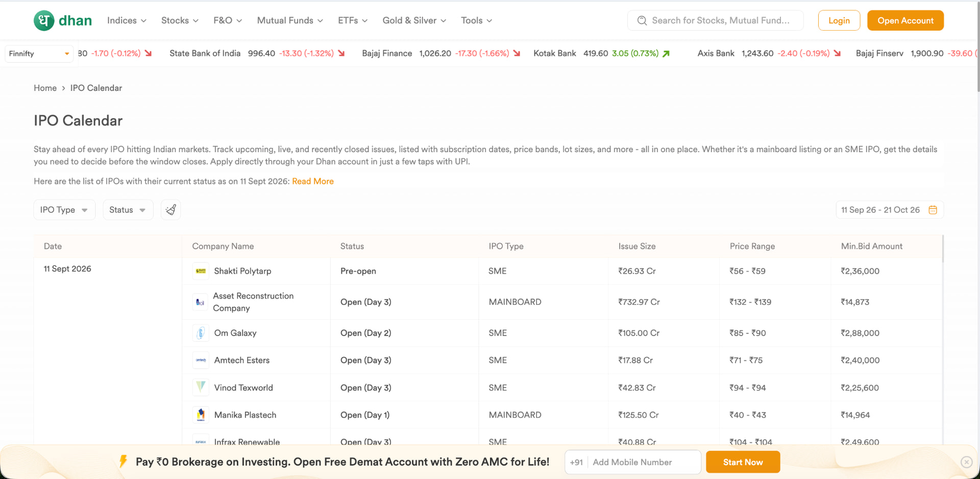Click the Dhan logo icon

coord(44,20)
